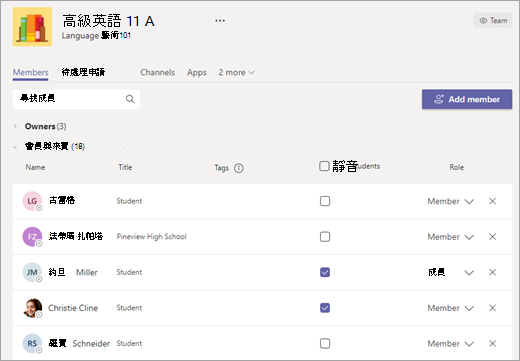
Task: Click Christie Cline's profile photo
Action: tap(32, 308)
